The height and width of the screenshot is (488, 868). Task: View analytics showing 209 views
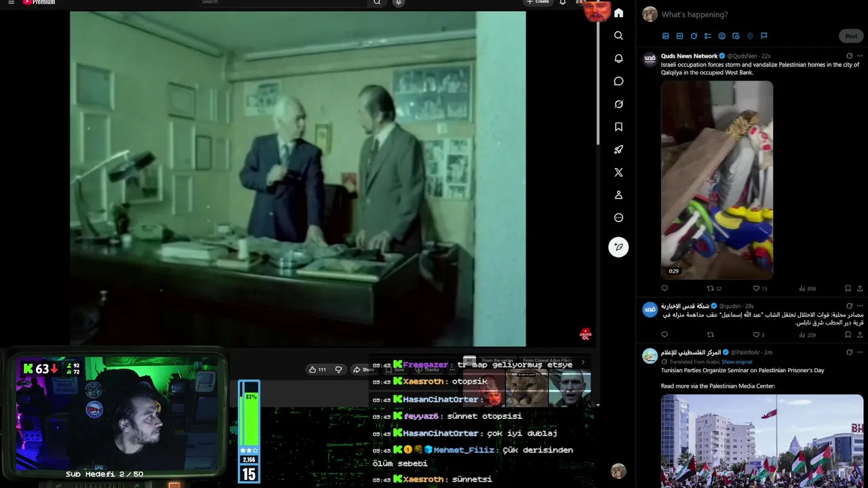tap(807, 335)
